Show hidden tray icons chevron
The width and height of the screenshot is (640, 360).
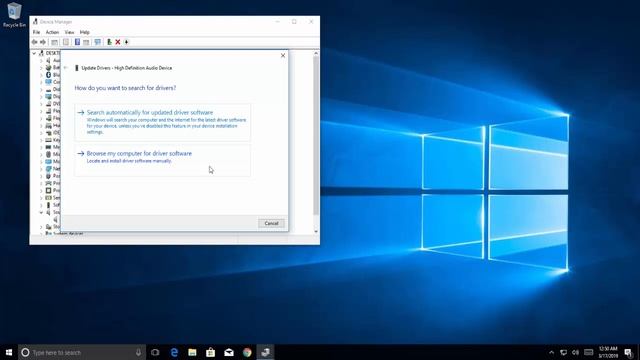coord(551,352)
